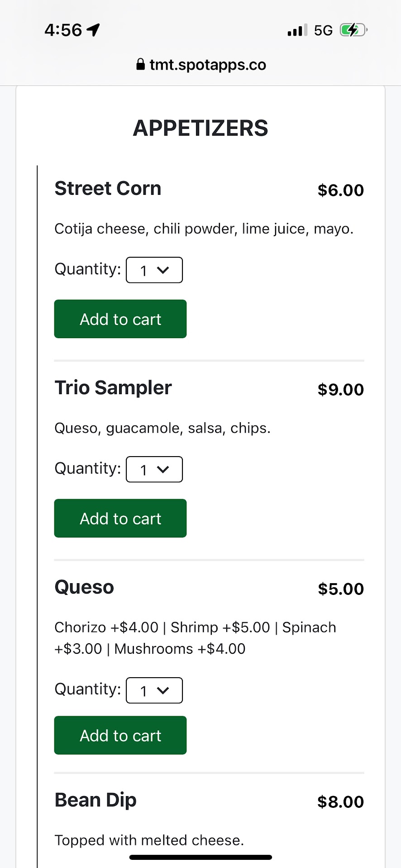Open the Trio Sampler quantity dropdown
The image size is (401, 868).
click(x=154, y=470)
